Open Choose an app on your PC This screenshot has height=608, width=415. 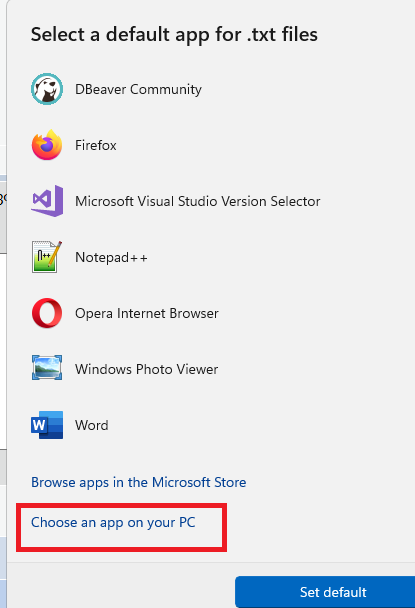[113, 522]
